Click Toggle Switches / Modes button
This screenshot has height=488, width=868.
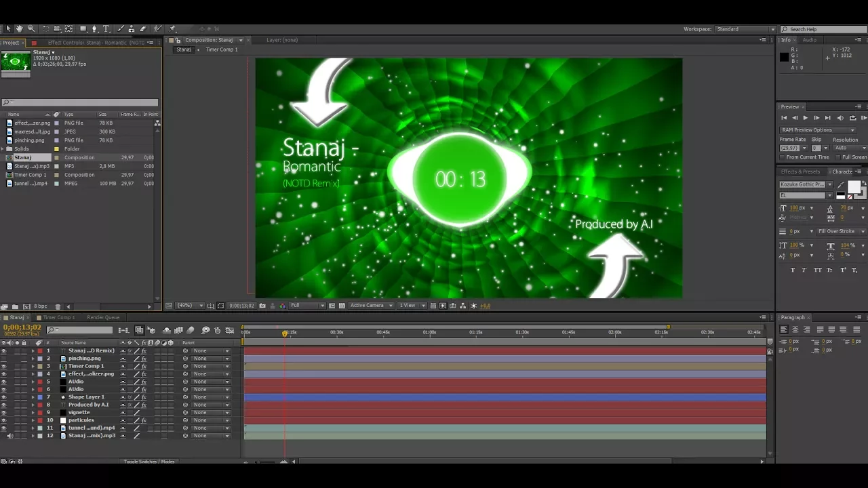[x=149, y=462]
